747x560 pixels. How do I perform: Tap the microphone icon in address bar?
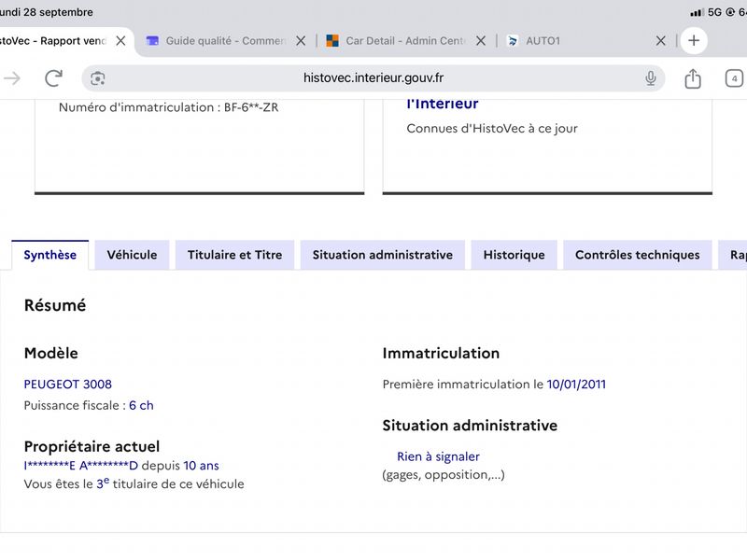[x=650, y=78]
